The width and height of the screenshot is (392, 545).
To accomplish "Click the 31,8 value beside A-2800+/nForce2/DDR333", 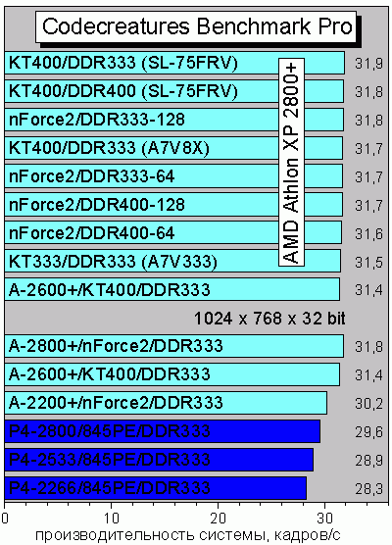I will click(368, 347).
